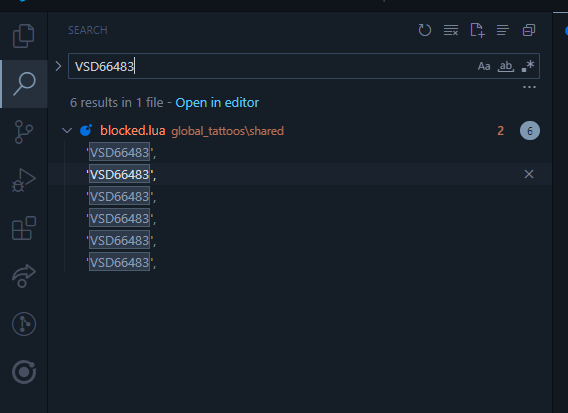Open the circular target icon at bottom of activity bar
Image resolution: width=568 pixels, height=413 pixels.
point(24,372)
